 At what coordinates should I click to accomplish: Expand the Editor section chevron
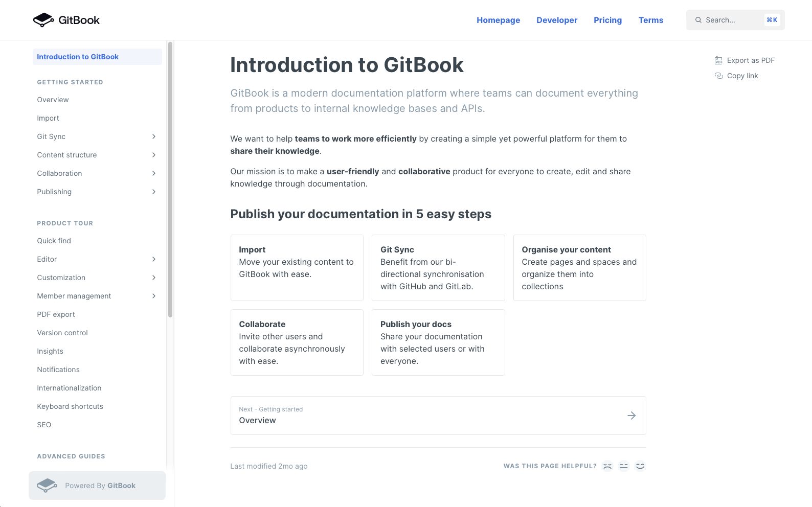[x=154, y=259]
